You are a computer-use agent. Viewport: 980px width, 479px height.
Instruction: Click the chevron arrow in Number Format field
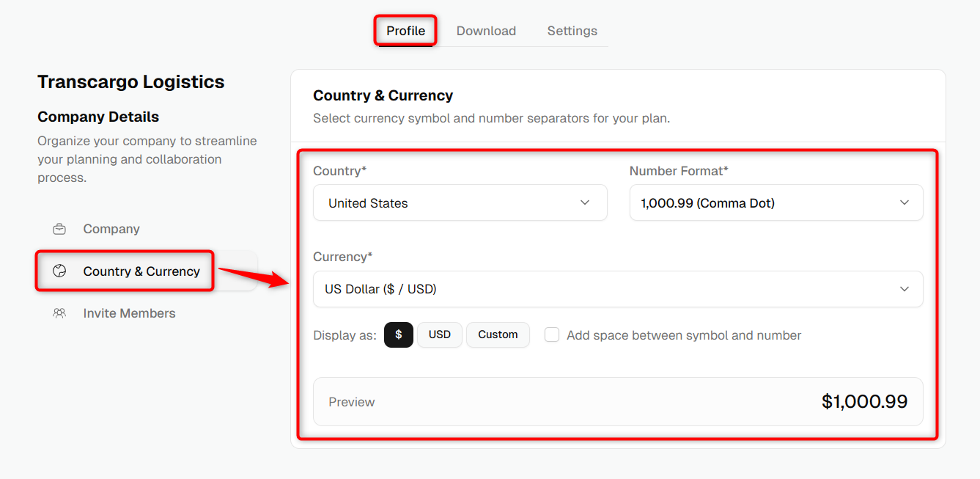tap(905, 202)
